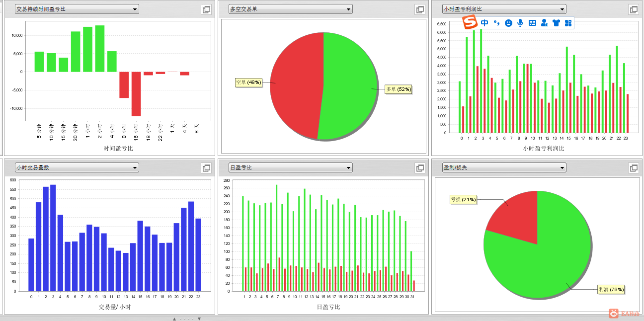This screenshot has width=644, height=321.
Task: Click the 亏损 (21%) pie label
Action: pyautogui.click(x=463, y=200)
